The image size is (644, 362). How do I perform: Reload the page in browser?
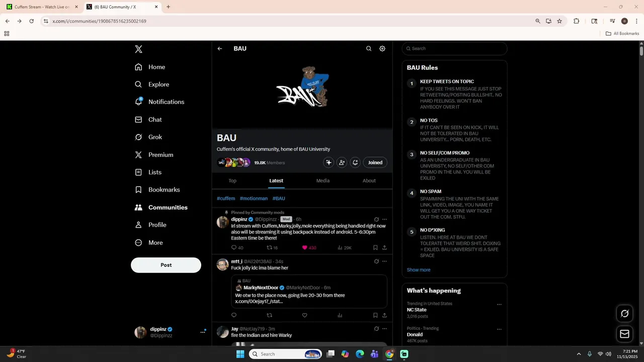31,21
